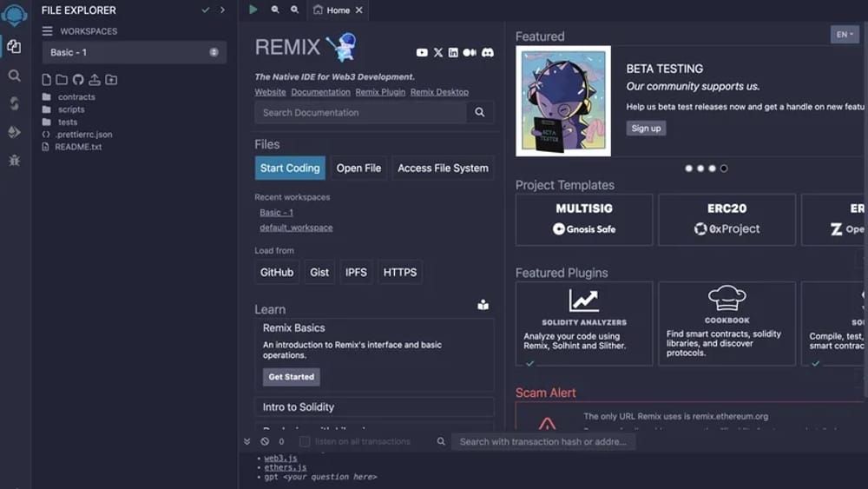Viewport: 868px width, 489px height.
Task: Upload folder into workspace icon
Action: pyautogui.click(x=111, y=80)
